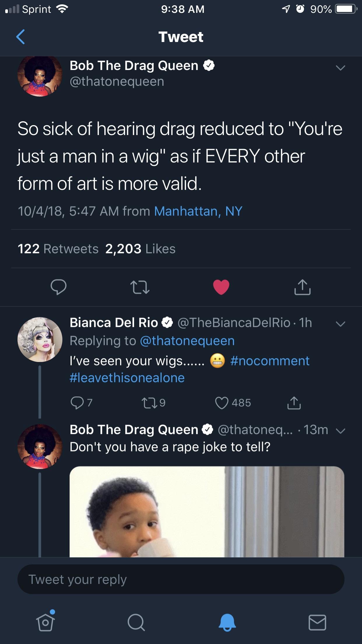Image resolution: width=362 pixels, height=644 pixels.
Task: Open Bianca Del Rio's profile picture
Action: pos(40,339)
